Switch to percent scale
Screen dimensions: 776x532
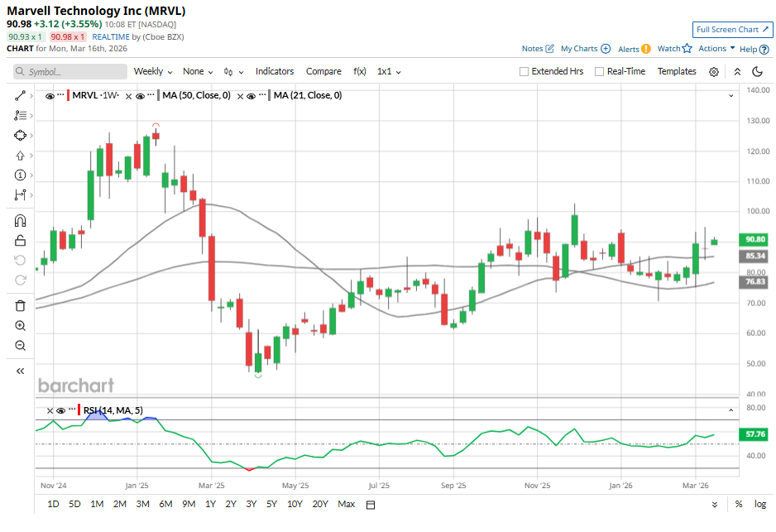[739, 505]
